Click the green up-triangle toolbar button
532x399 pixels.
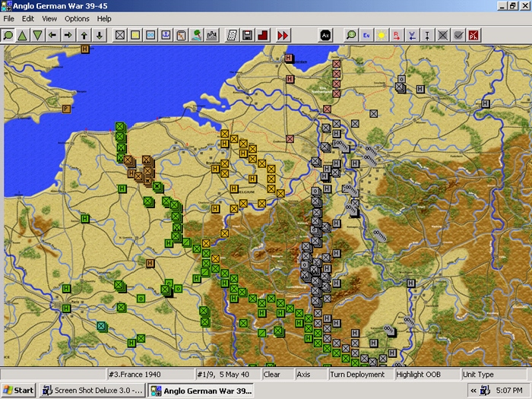click(x=22, y=35)
